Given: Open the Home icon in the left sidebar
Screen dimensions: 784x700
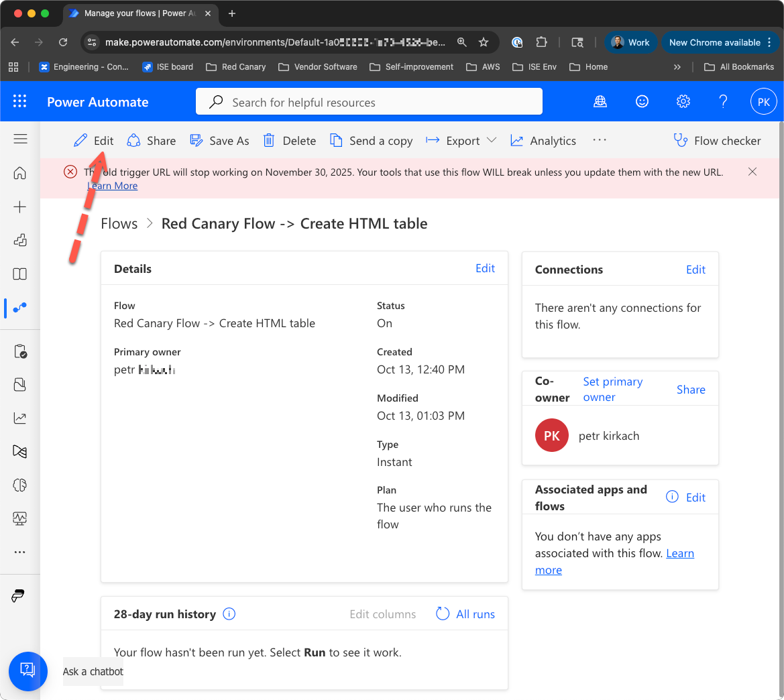Looking at the screenshot, I should coord(20,172).
